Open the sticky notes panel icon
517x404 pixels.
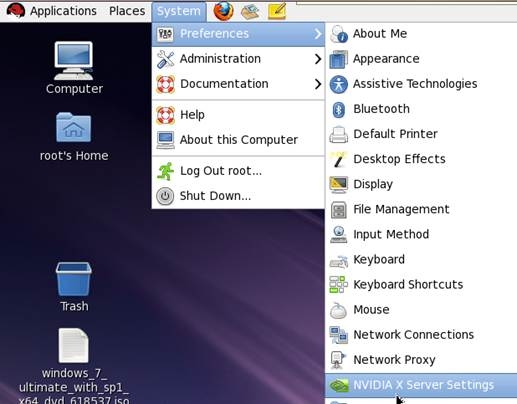[277, 11]
